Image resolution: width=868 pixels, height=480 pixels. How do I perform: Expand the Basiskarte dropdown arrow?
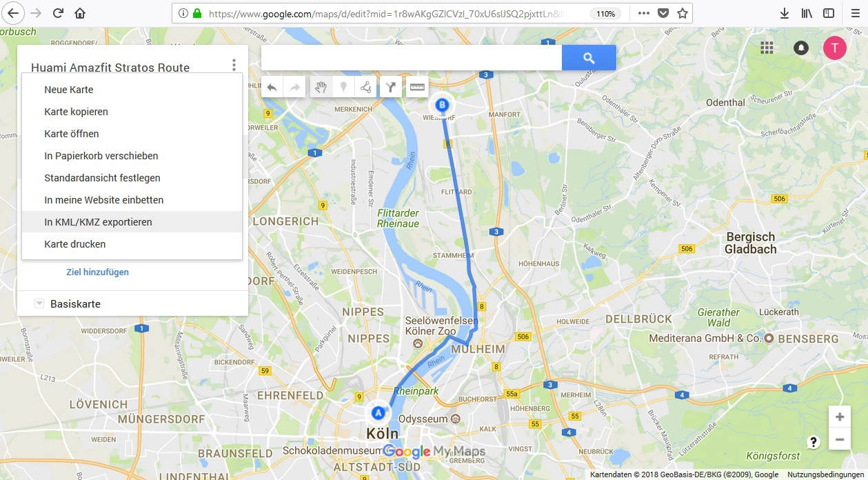click(x=39, y=303)
